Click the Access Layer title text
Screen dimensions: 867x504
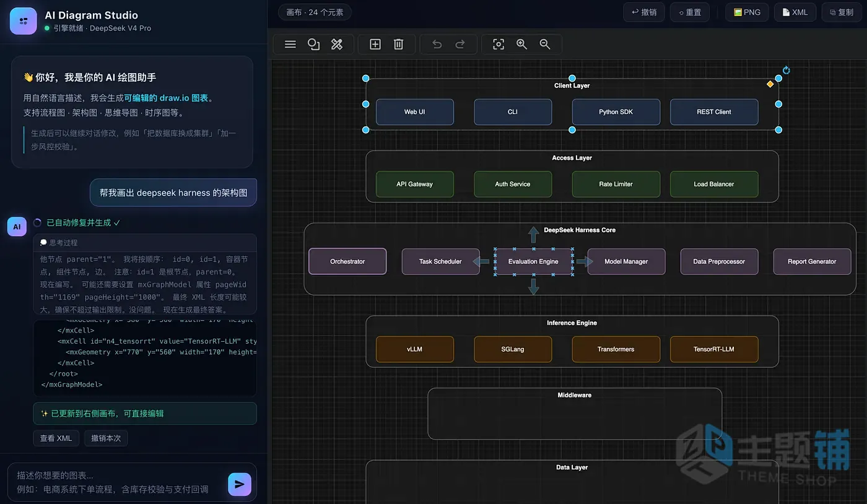coord(572,158)
